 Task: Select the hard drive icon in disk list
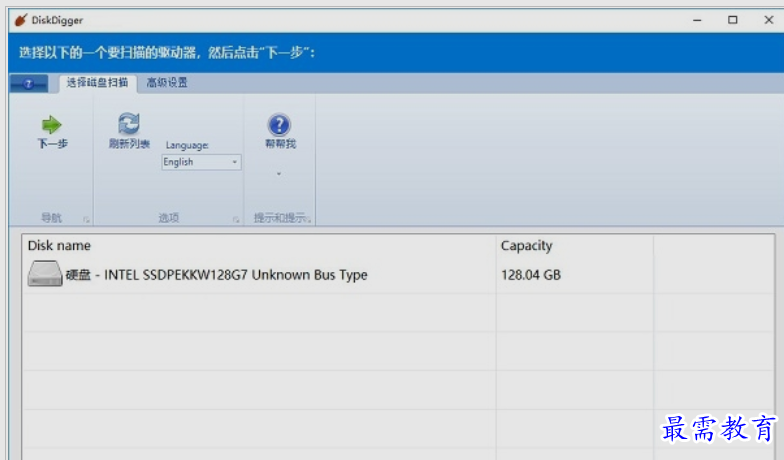[45, 274]
